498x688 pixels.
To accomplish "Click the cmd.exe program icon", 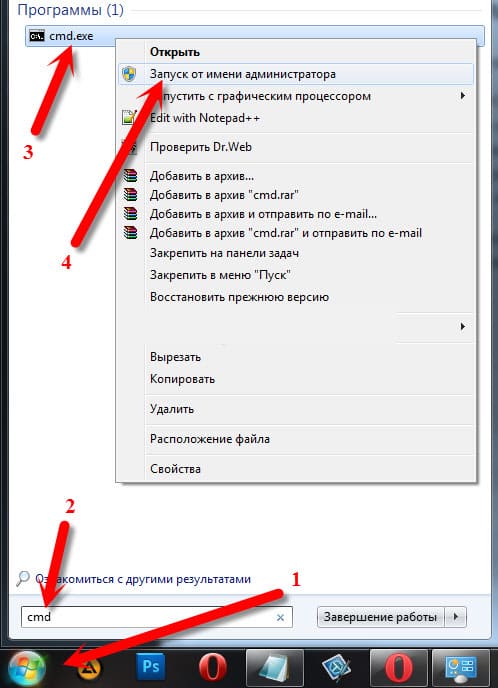I will (37, 36).
